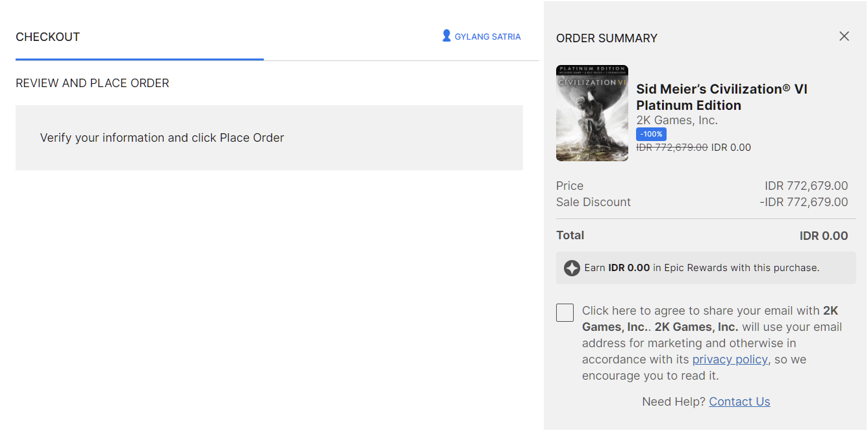The height and width of the screenshot is (431, 868).
Task: Click the Verify your information message box
Action: pyautogui.click(x=269, y=138)
